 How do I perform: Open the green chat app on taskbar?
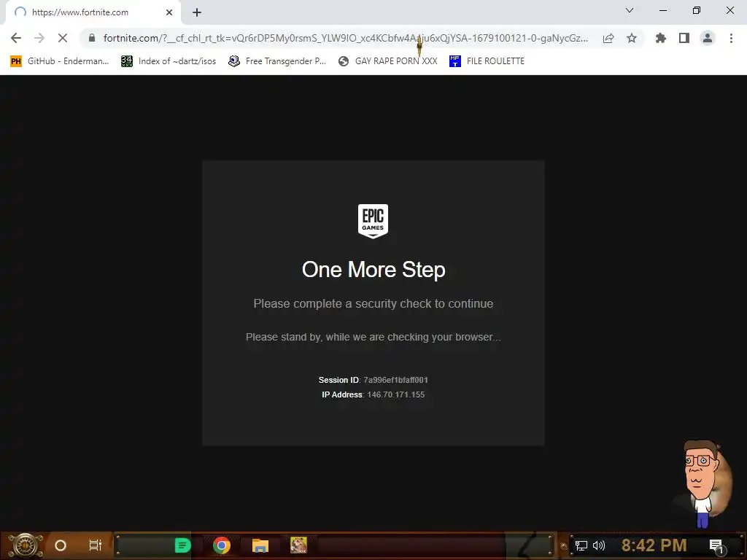(182, 545)
